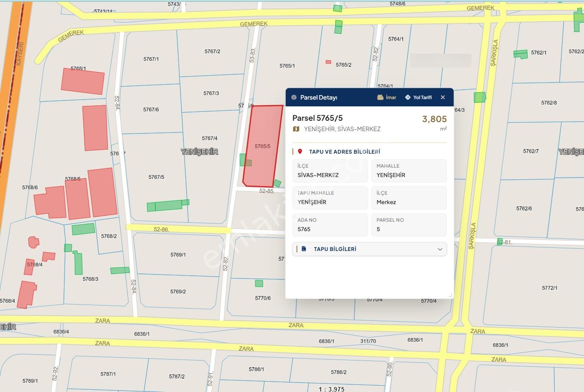Viewport: 584px width, 392px height.
Task: Select the Ada No field showing 5765
Action: point(330,225)
